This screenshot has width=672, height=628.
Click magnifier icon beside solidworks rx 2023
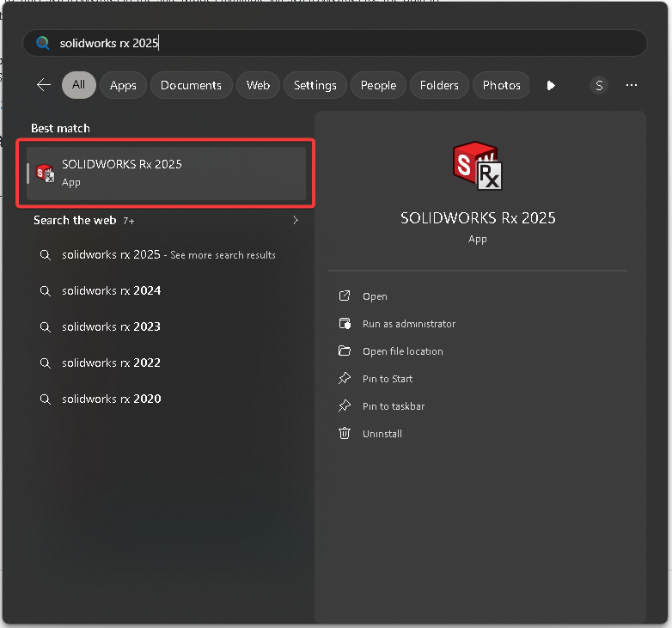[45, 327]
